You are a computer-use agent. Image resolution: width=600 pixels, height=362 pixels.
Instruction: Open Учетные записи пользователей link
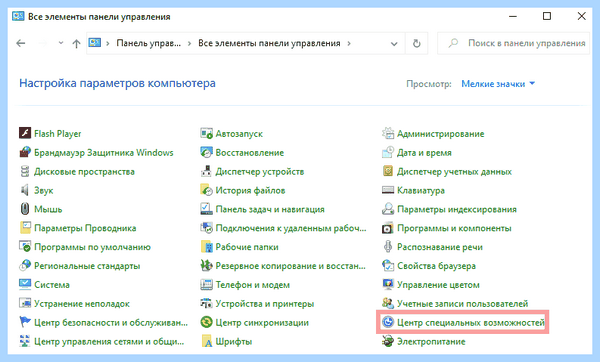(x=463, y=303)
